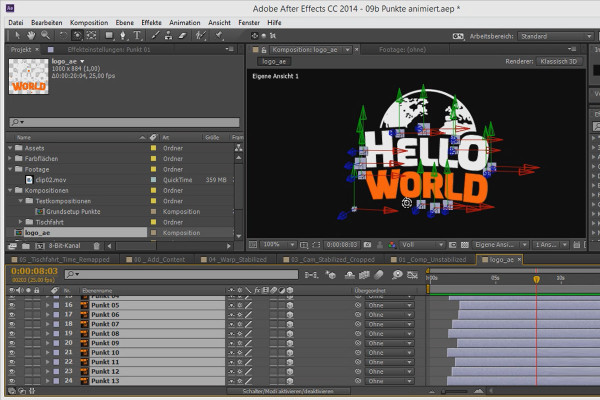Open the viewer magnification dropdown

[278, 245]
